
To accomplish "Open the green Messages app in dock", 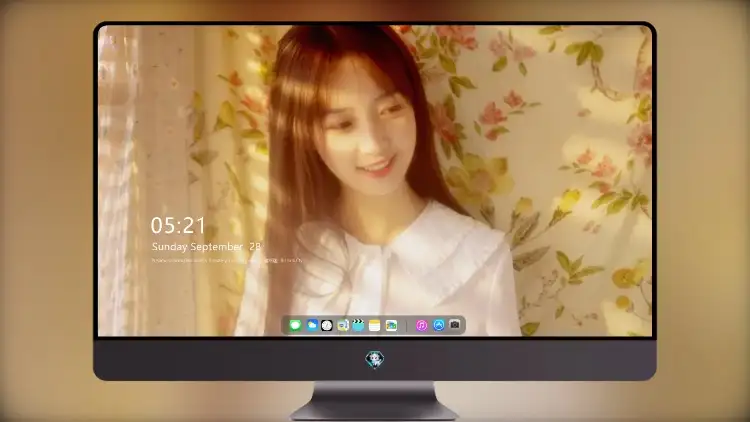I will 296,325.
